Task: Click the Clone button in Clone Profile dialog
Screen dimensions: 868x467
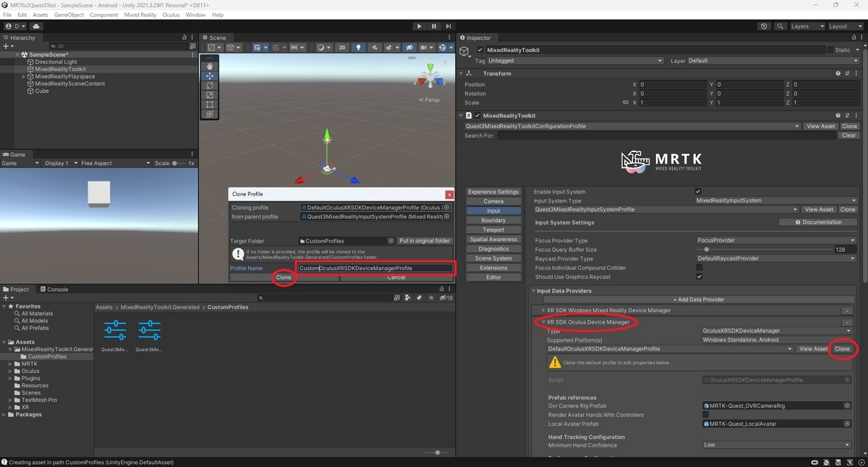Action: click(284, 277)
